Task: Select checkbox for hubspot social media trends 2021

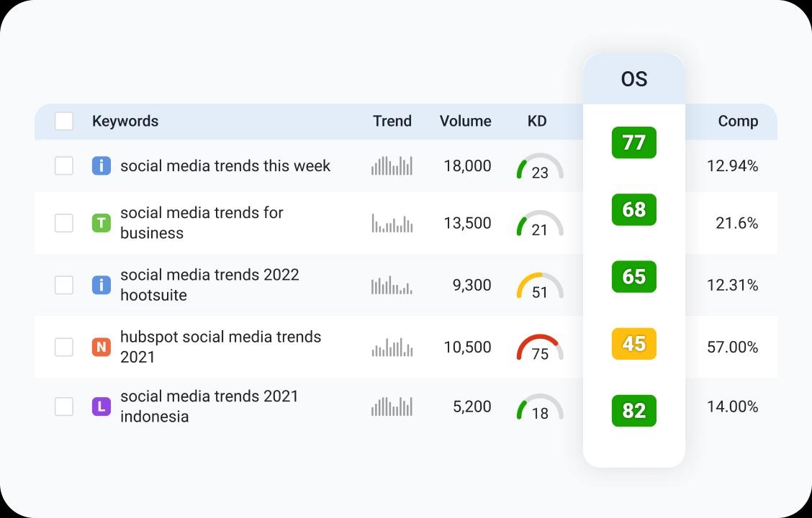Action: pyautogui.click(x=64, y=347)
